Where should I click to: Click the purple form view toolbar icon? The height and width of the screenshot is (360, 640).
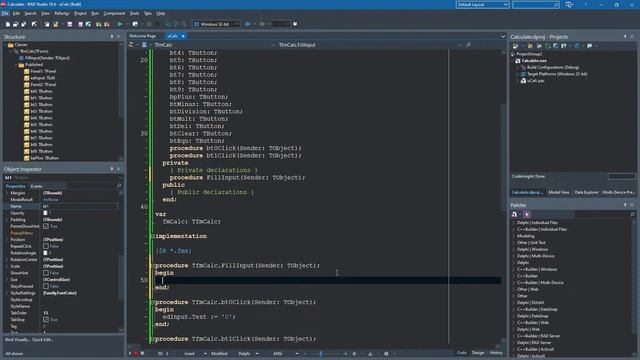[70, 24]
